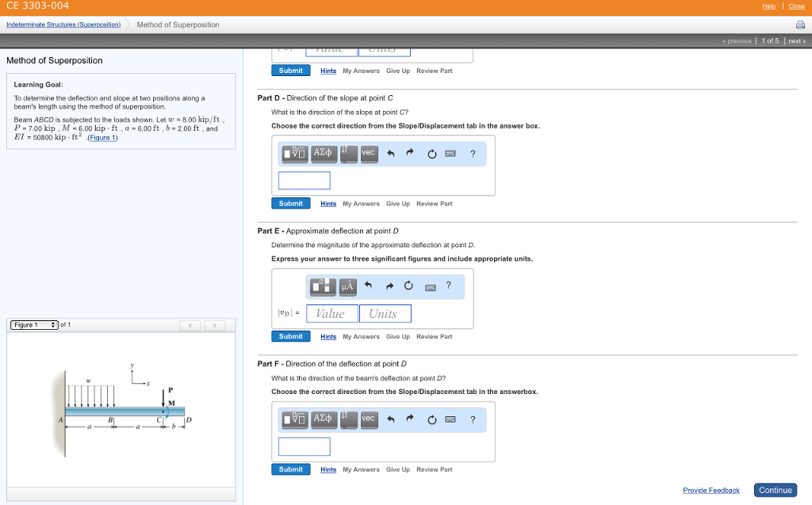
Task: Go to next figure arrow
Action: tap(214, 325)
